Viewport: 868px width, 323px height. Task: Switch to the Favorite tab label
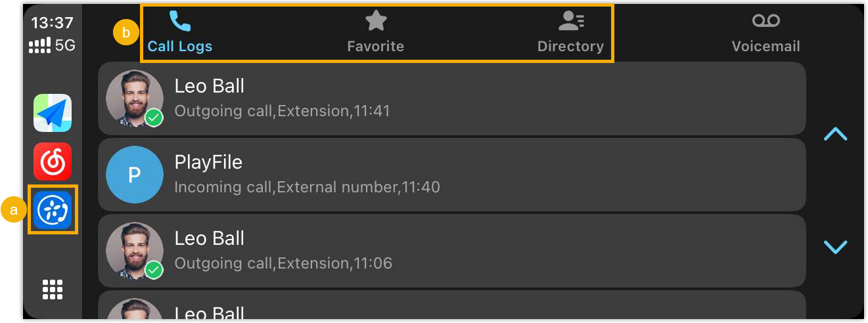point(376,47)
